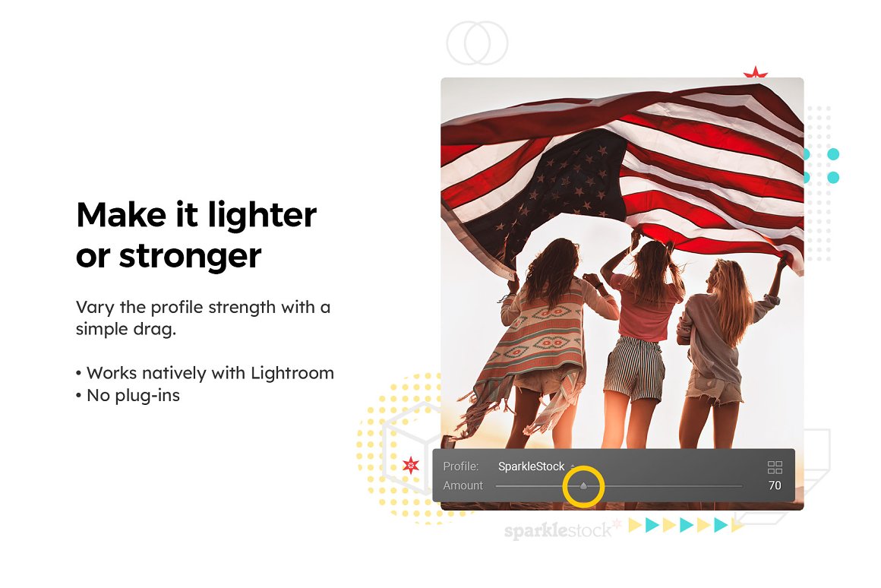Click the "Amount" label
881x588 pixels.
[x=463, y=485]
